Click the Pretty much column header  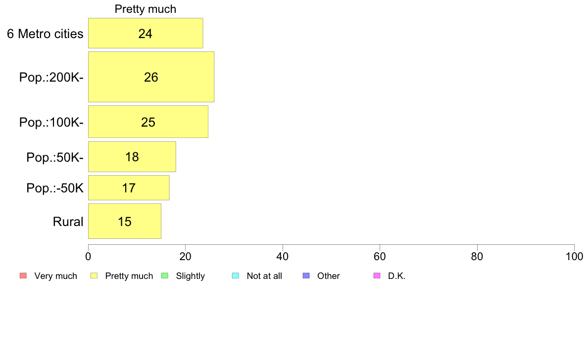point(146,9)
